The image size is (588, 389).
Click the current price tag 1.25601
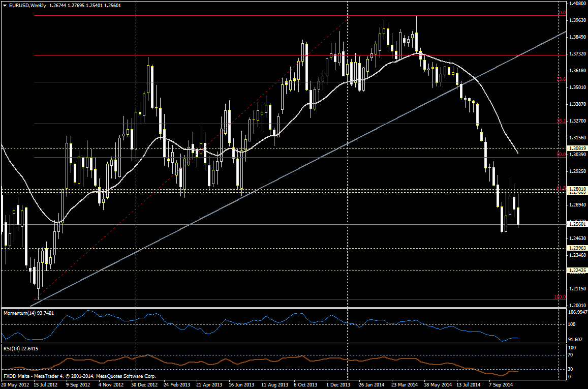[x=577, y=224]
